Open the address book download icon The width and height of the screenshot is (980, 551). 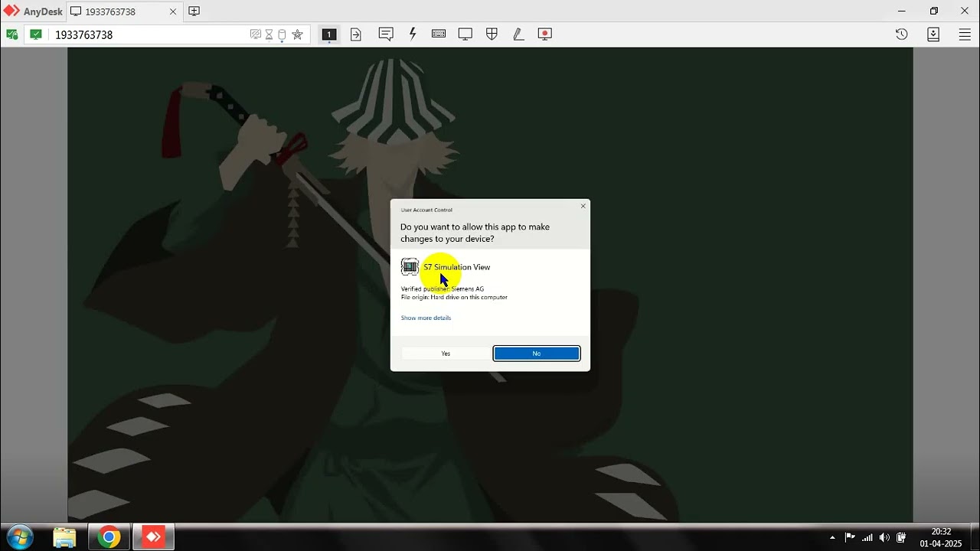pyautogui.click(x=933, y=34)
